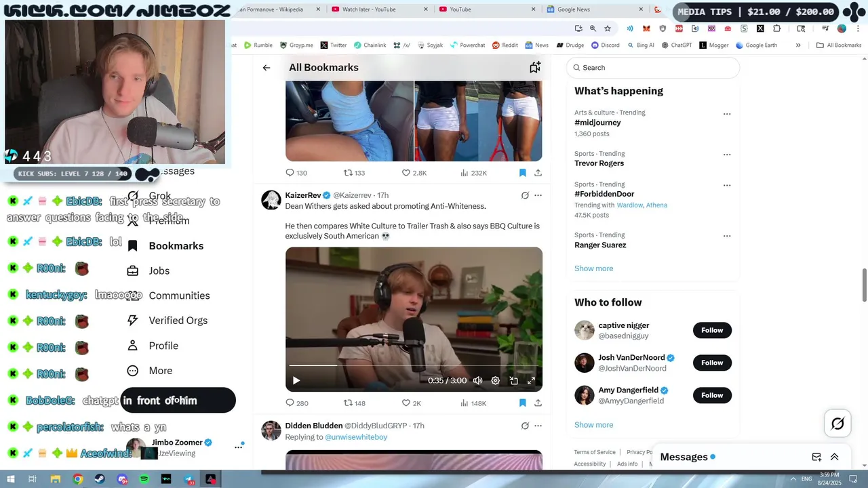Open Chrome extensions puzzle icon
This screenshot has width=868, height=488.
[x=777, y=28]
